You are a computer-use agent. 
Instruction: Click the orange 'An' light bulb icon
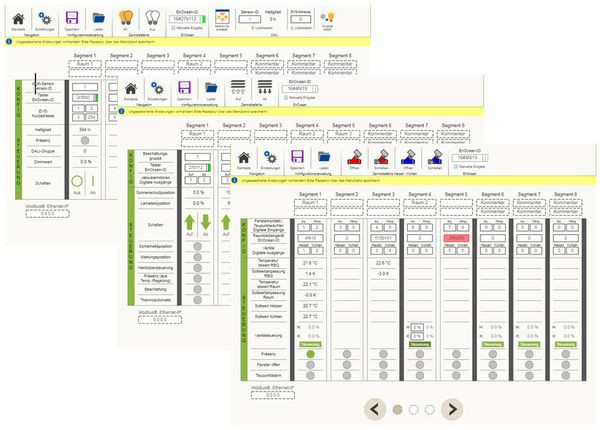[x=126, y=16]
